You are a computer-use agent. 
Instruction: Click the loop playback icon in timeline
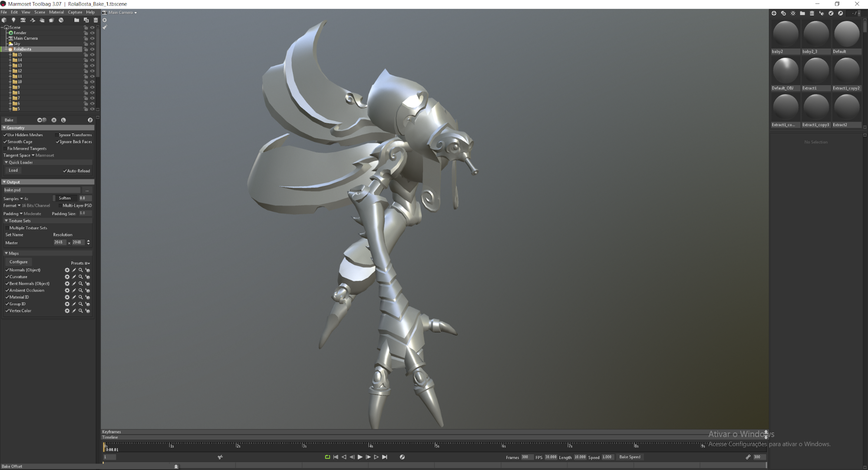coord(327,457)
